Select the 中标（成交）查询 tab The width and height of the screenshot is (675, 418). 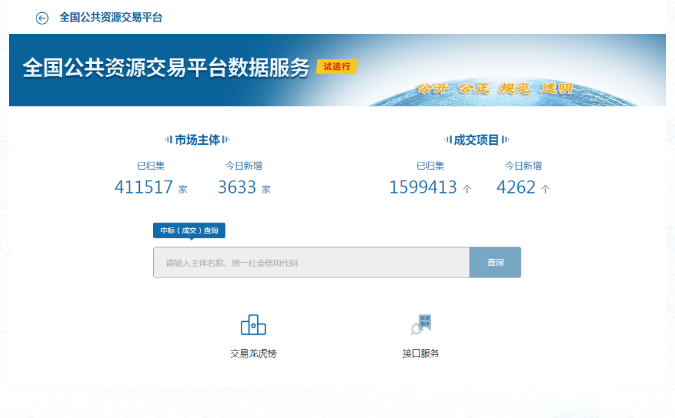click(x=189, y=230)
